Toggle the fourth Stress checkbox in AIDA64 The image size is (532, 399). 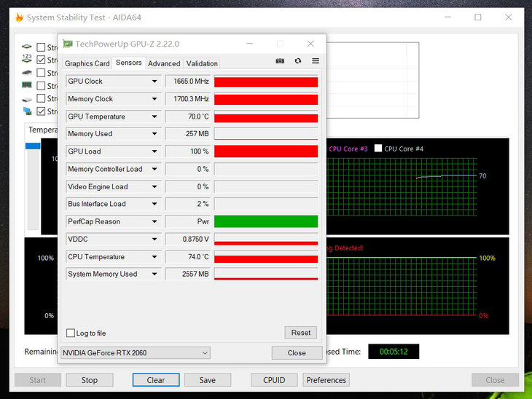41,86
